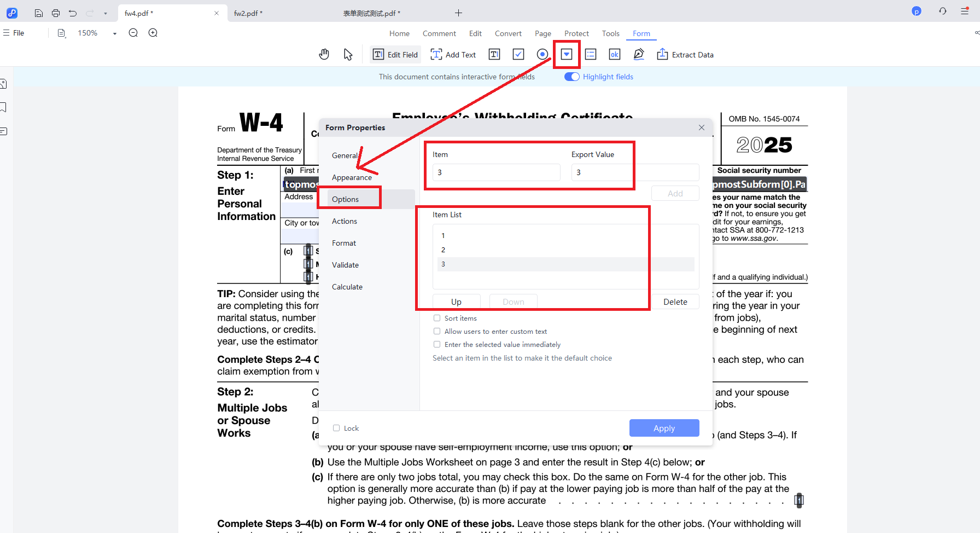Expand the quick access toolbar dropdown arrow
The width and height of the screenshot is (980, 533).
tap(106, 13)
